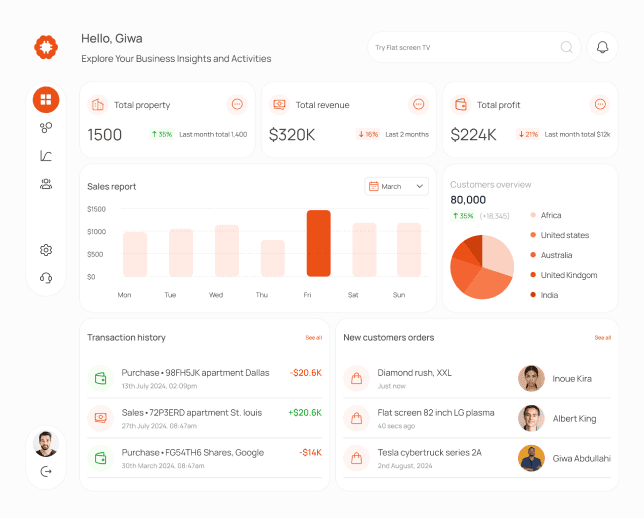The image size is (644, 518).
Task: Open the categories circles icon in sidebar
Action: coord(46,128)
